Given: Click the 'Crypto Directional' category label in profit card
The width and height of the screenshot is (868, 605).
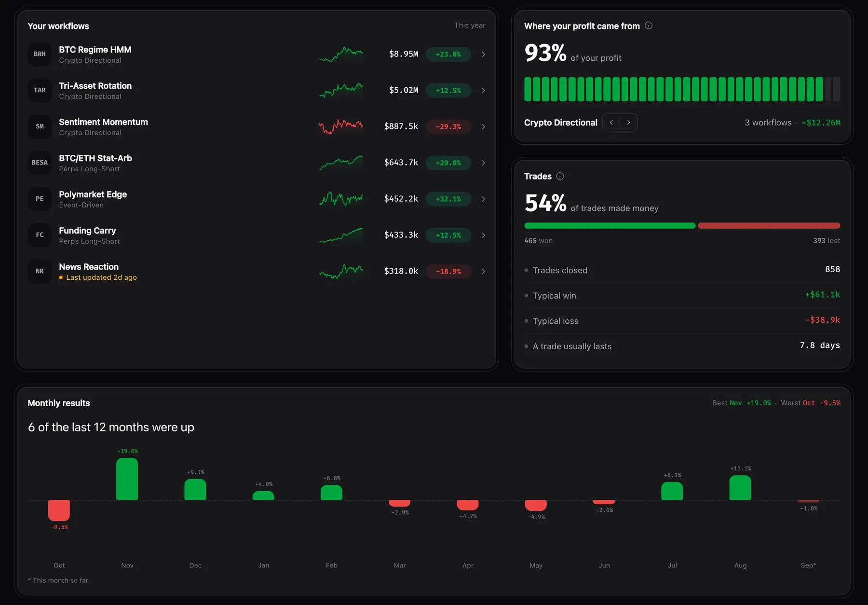Looking at the screenshot, I should tap(561, 123).
